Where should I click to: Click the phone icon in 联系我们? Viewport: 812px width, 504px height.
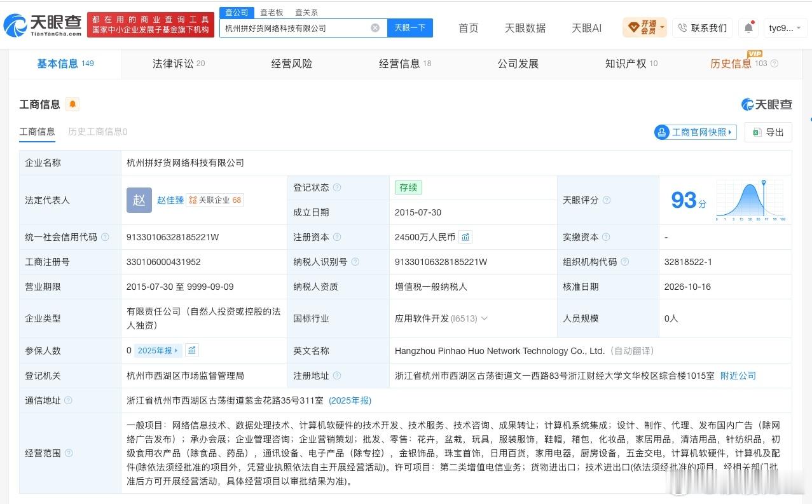[683, 28]
